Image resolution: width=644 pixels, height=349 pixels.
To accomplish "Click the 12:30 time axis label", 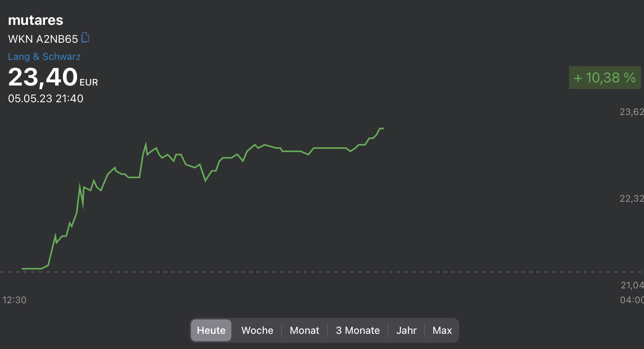I will click(x=14, y=300).
